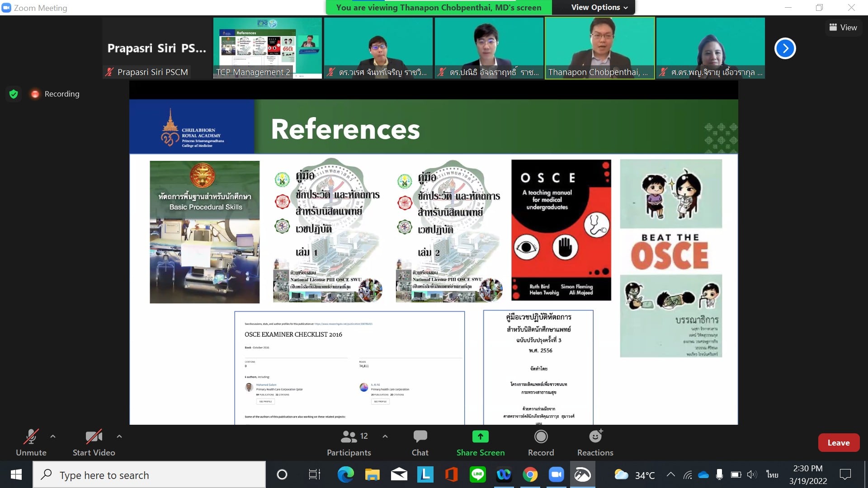Open Mail app from taskbar

(399, 474)
